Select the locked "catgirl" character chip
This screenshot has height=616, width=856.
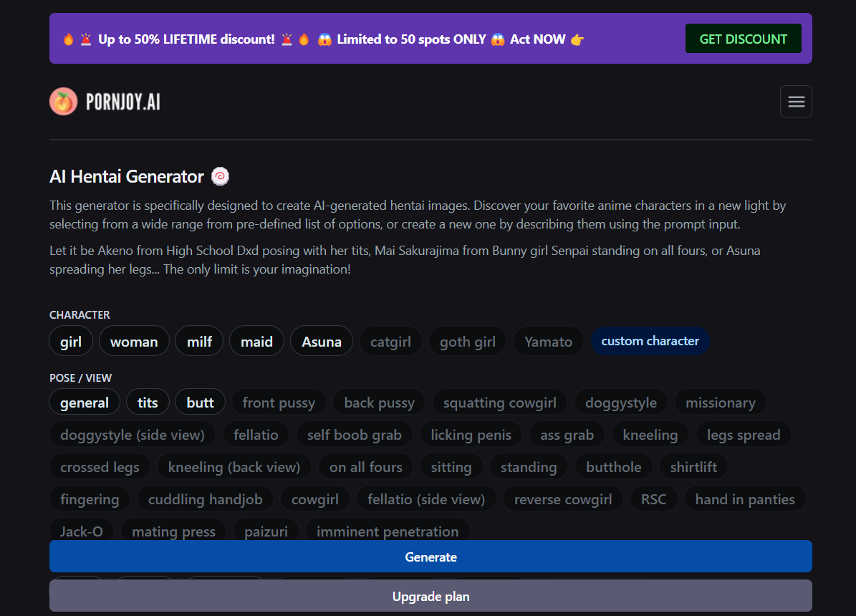click(x=390, y=342)
